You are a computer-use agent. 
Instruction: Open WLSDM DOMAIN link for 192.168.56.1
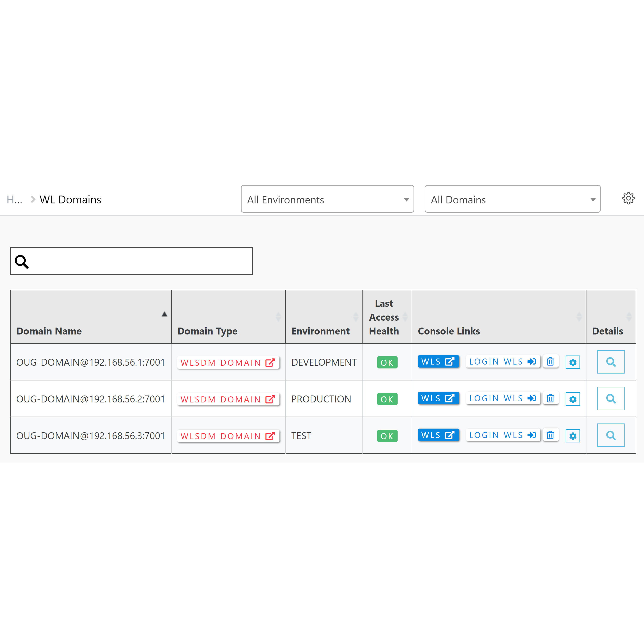coord(228,363)
